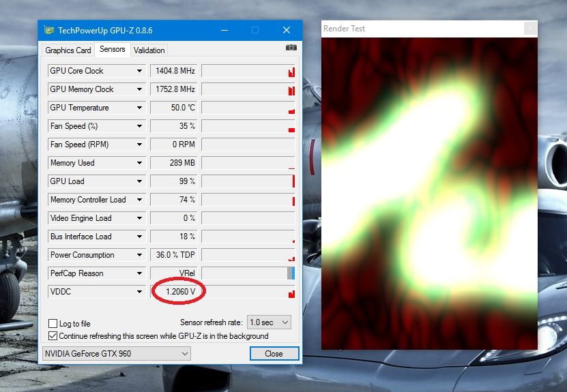
Task: Open the GPU Core Clock sensor dropdown
Action: 140,71
